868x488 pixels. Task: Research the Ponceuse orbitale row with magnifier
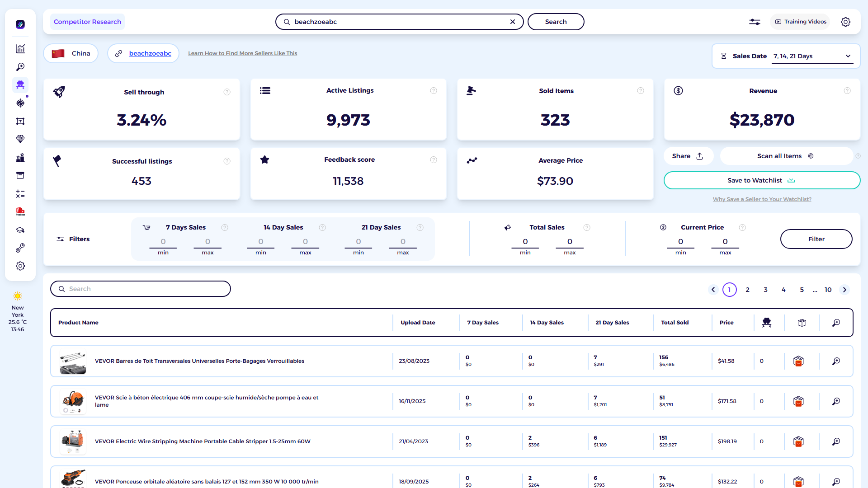tap(836, 482)
